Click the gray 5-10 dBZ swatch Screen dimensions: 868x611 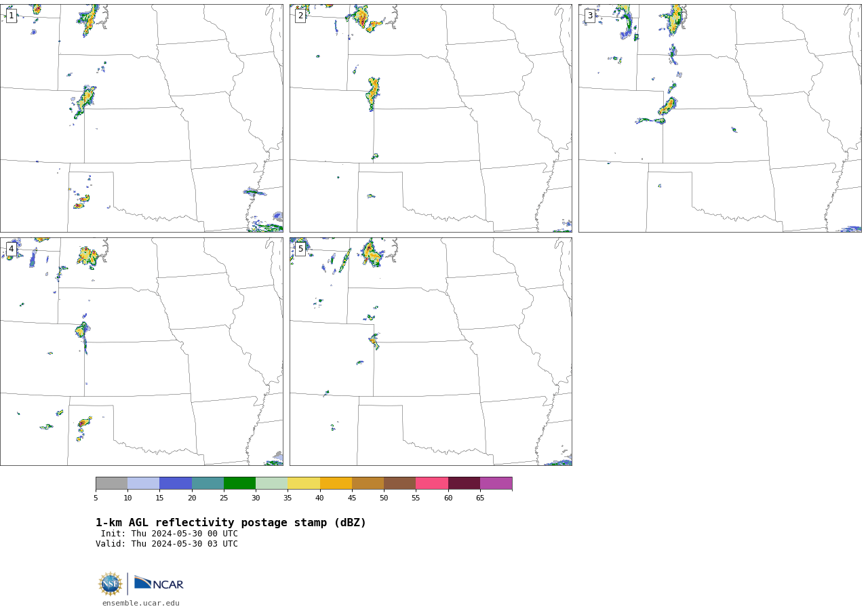[111, 484]
